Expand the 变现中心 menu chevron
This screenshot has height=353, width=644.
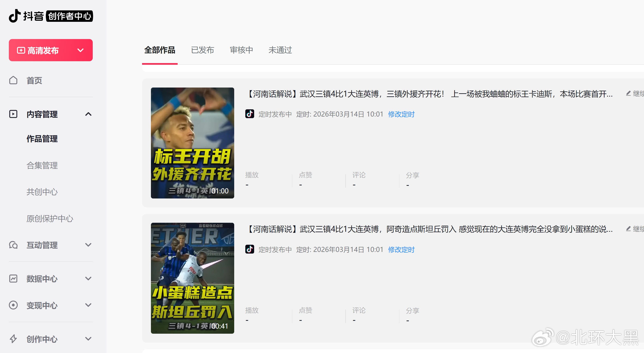(88, 305)
